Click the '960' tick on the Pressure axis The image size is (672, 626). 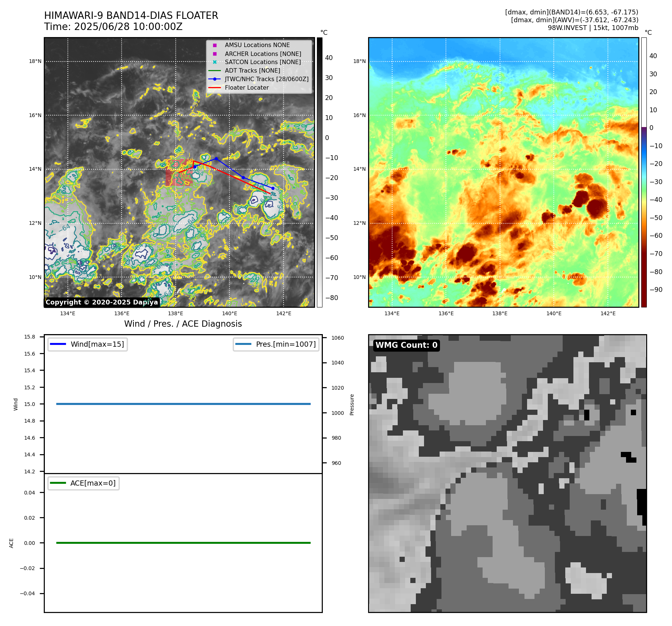336,463
